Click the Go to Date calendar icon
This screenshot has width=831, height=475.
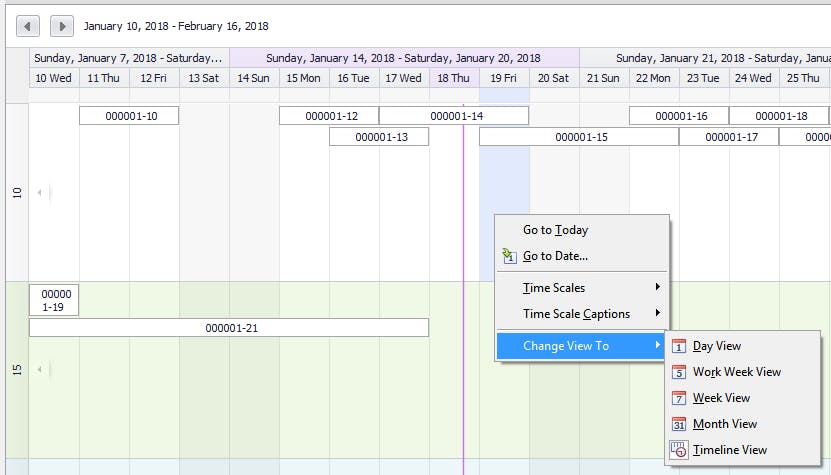click(x=509, y=256)
